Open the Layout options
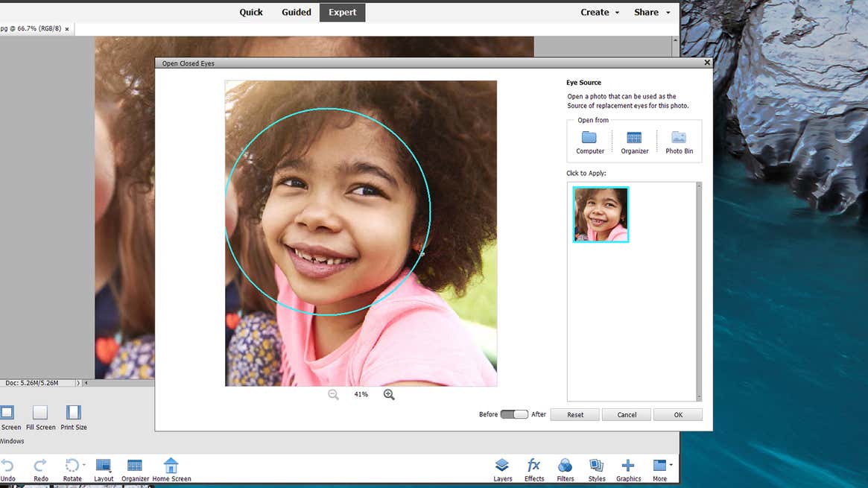Image resolution: width=868 pixels, height=488 pixels. point(104,469)
